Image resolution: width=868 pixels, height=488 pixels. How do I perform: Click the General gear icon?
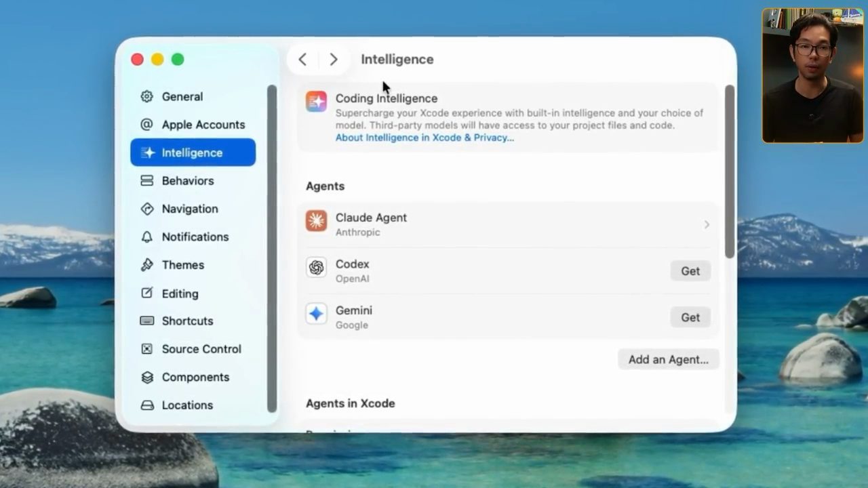pos(146,96)
